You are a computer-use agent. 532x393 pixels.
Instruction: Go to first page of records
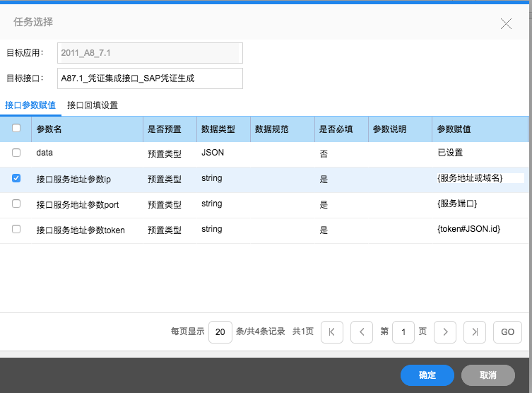pos(332,332)
